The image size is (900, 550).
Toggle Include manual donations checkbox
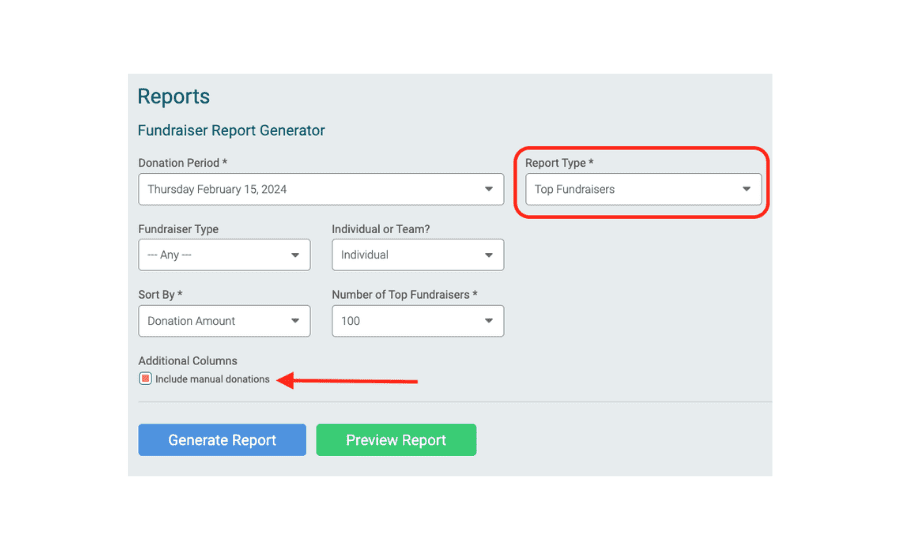[x=145, y=379]
